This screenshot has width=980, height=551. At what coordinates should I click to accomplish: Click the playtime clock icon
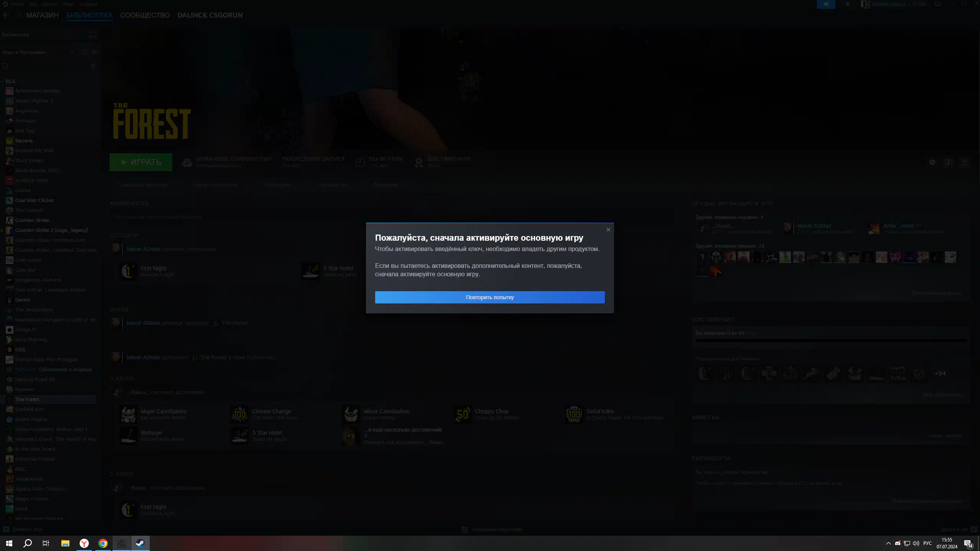(360, 162)
